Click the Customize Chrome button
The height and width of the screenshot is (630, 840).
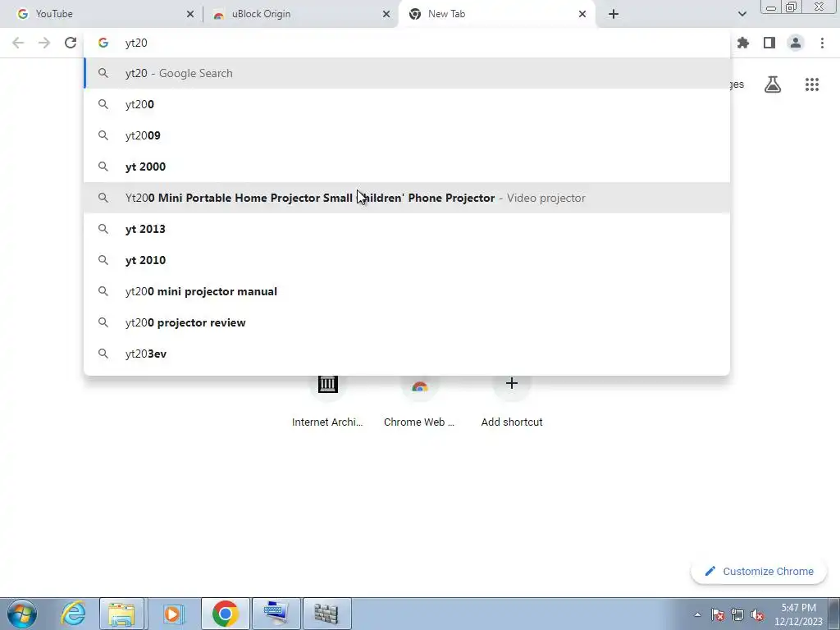(759, 571)
